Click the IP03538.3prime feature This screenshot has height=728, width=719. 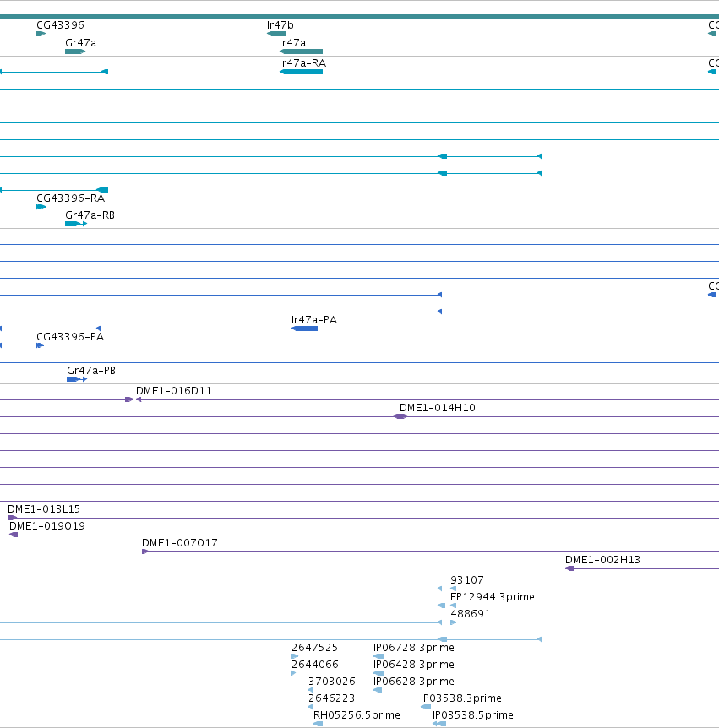[x=426, y=707]
